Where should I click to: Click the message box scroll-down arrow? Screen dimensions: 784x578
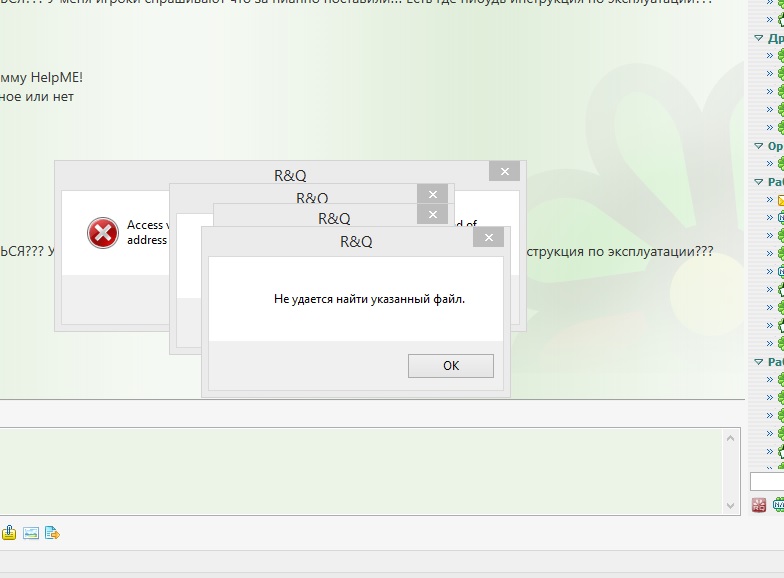[x=730, y=506]
